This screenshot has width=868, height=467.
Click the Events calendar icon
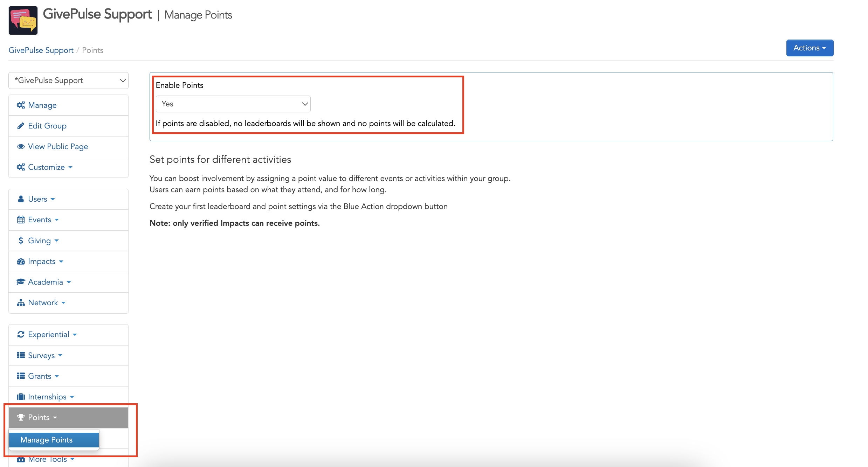pyautogui.click(x=21, y=219)
